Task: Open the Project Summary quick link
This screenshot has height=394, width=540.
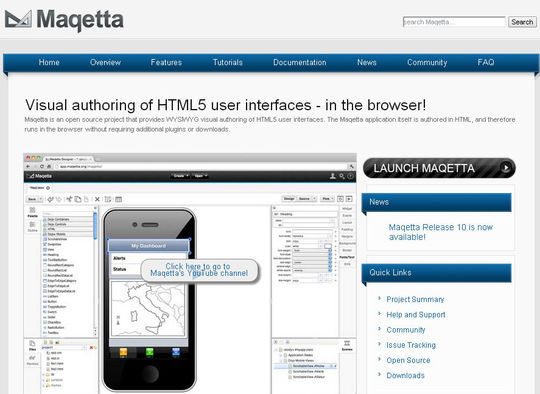Action: (x=415, y=299)
